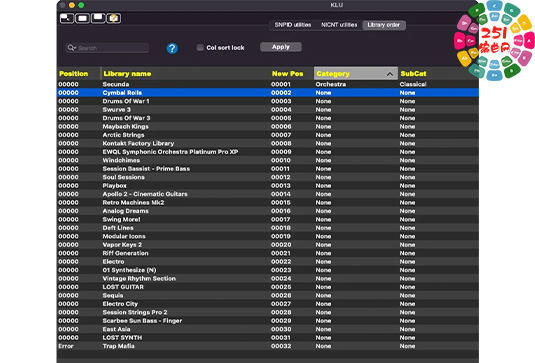Viewport: 535px width, 363px height.
Task: Click the Classical SubCat cell
Action: (413, 84)
